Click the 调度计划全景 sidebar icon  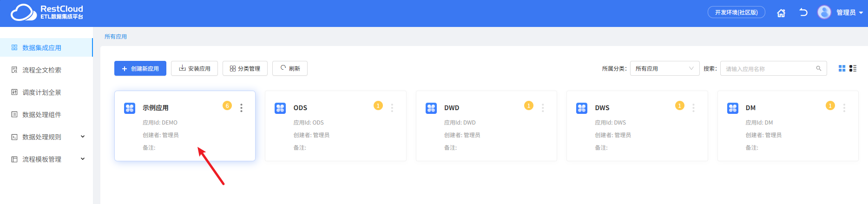[x=14, y=92]
